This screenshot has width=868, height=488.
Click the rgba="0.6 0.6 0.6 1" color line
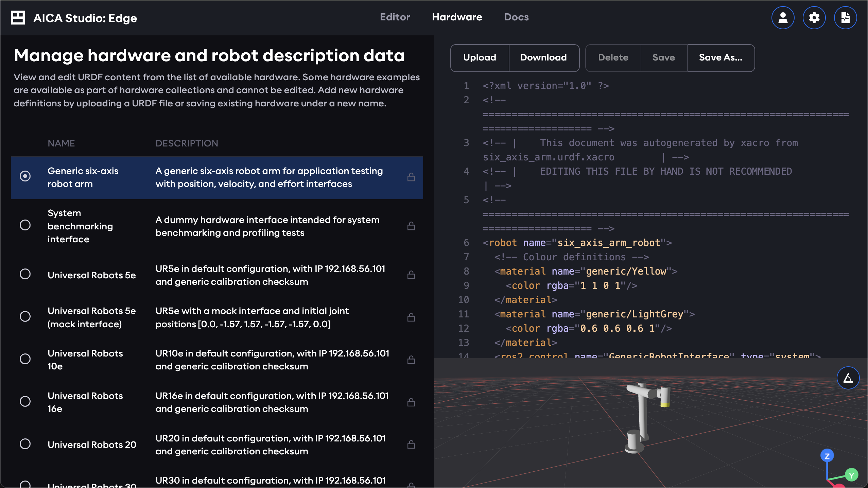pos(589,328)
